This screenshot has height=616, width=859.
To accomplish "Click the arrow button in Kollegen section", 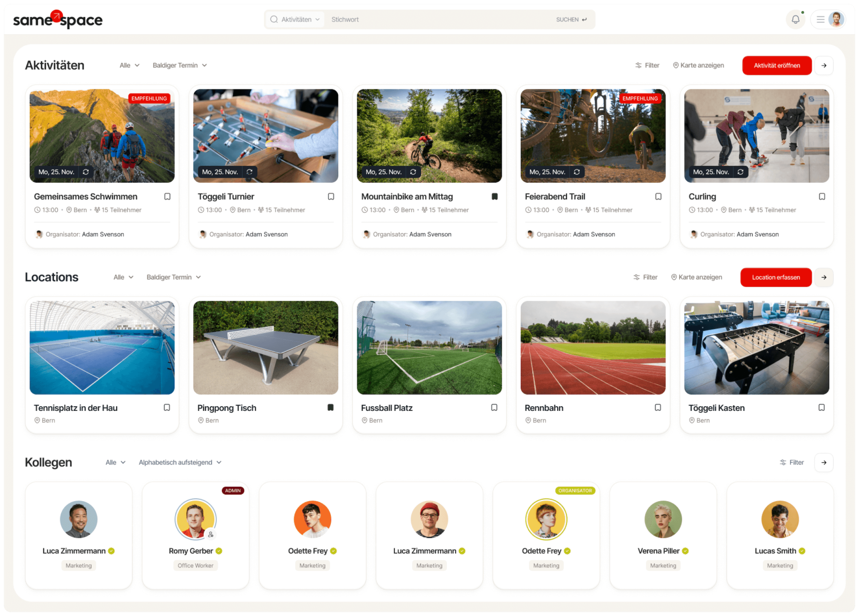I will point(824,462).
